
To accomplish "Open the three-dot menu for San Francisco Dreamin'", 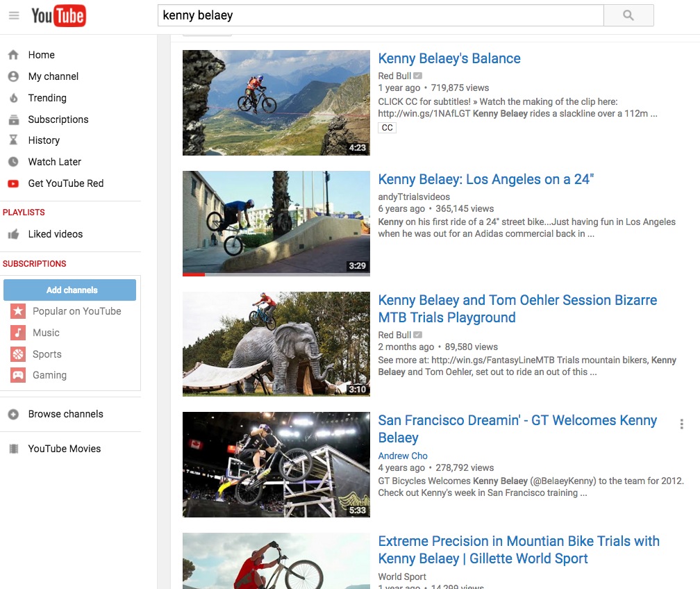I will (681, 424).
